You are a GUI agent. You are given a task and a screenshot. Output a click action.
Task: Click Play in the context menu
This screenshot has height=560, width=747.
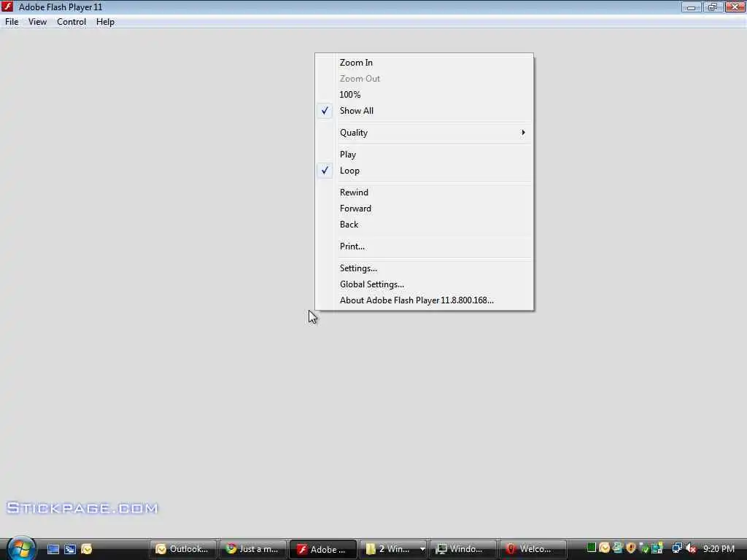tap(424, 155)
